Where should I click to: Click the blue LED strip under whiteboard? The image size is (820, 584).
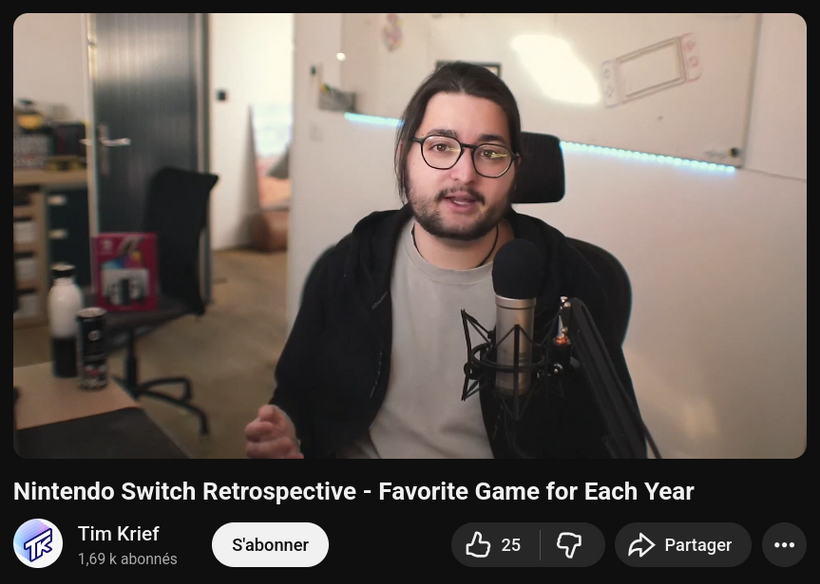650,157
